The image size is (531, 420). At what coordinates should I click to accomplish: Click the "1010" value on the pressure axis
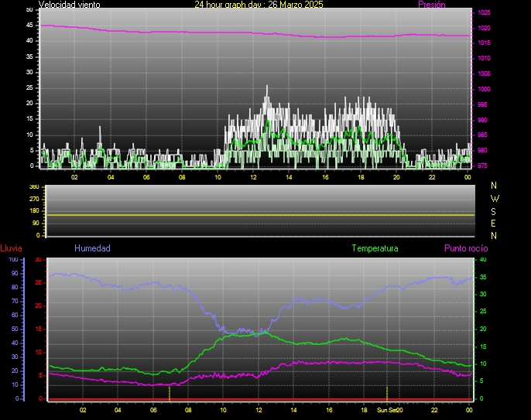coord(484,58)
